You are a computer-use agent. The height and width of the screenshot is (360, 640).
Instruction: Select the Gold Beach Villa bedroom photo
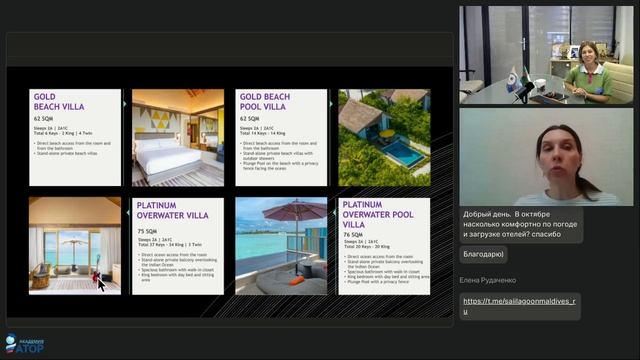point(178,138)
